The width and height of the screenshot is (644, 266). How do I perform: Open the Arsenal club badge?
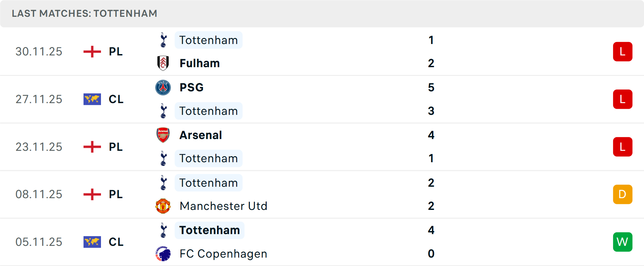point(163,135)
